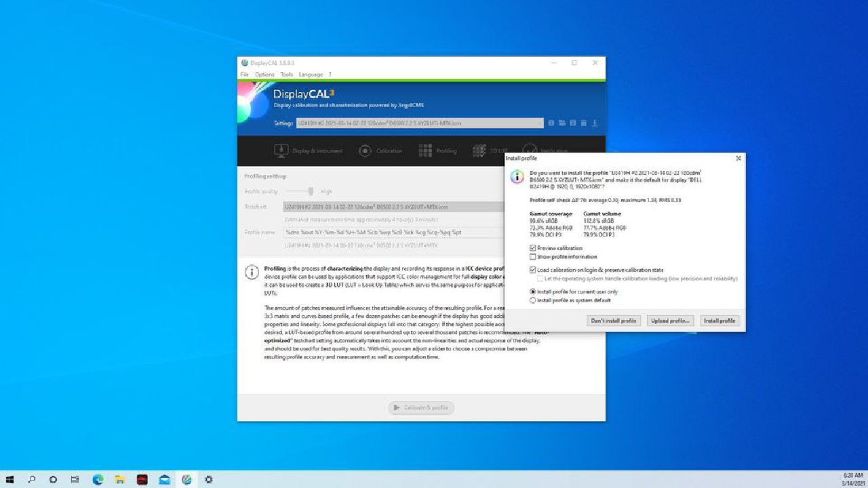Expand the Settings profile dropdown

[420, 123]
